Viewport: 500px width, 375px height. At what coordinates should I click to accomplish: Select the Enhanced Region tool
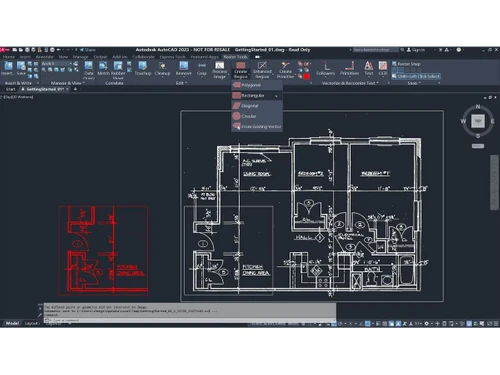point(262,70)
